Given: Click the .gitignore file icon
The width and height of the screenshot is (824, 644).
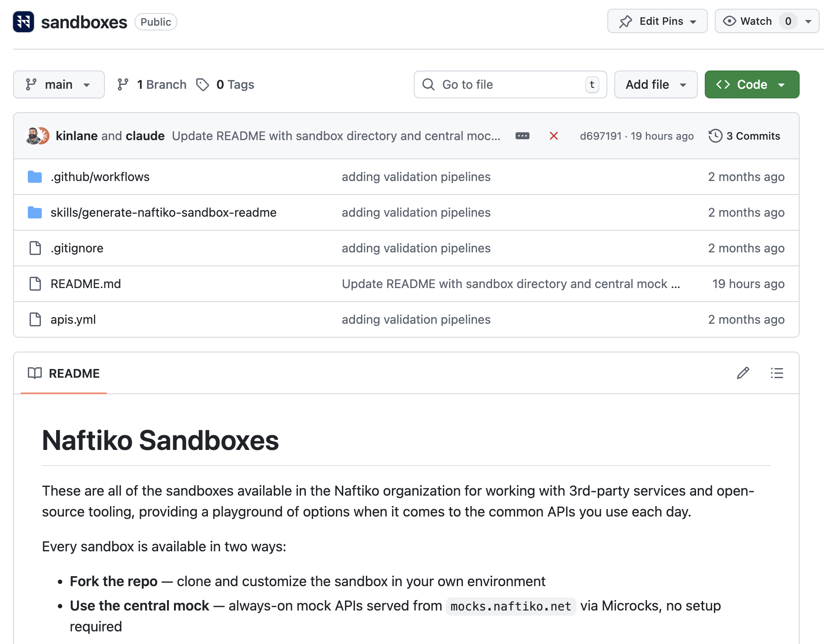Looking at the screenshot, I should click(x=35, y=248).
